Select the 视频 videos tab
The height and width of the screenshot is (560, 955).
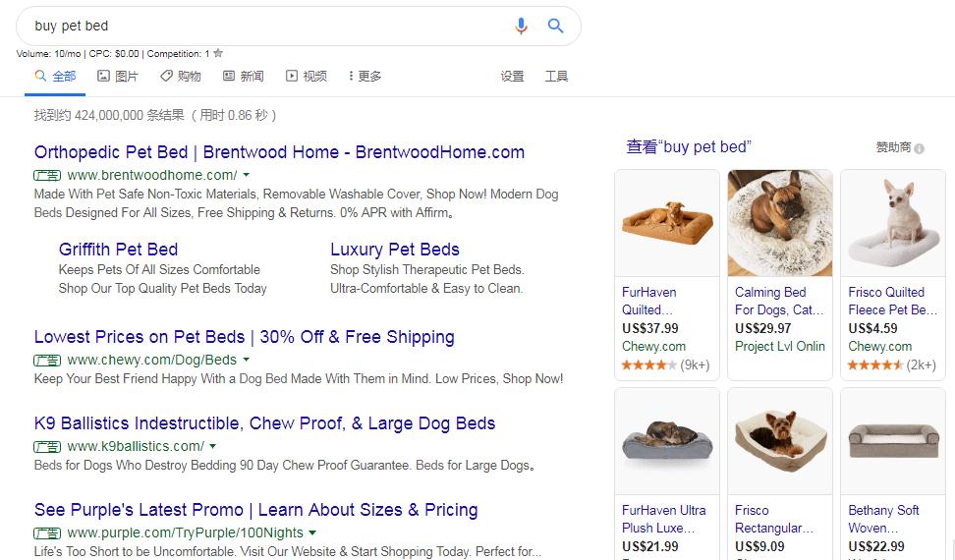coord(307,76)
